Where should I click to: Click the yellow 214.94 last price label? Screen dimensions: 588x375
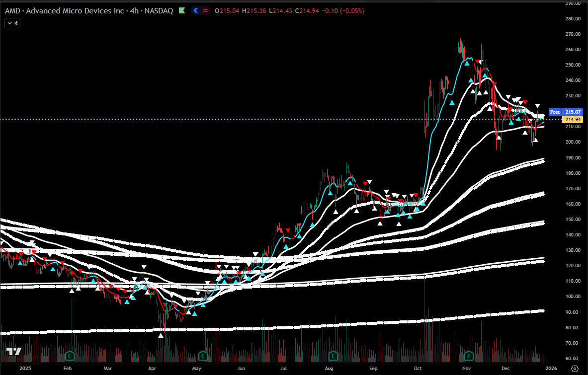tap(573, 120)
